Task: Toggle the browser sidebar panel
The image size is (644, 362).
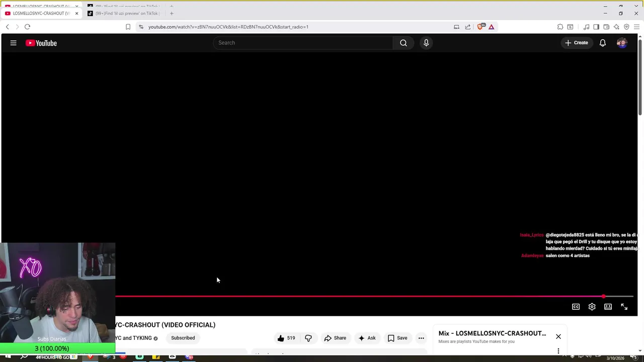Action: (x=596, y=27)
